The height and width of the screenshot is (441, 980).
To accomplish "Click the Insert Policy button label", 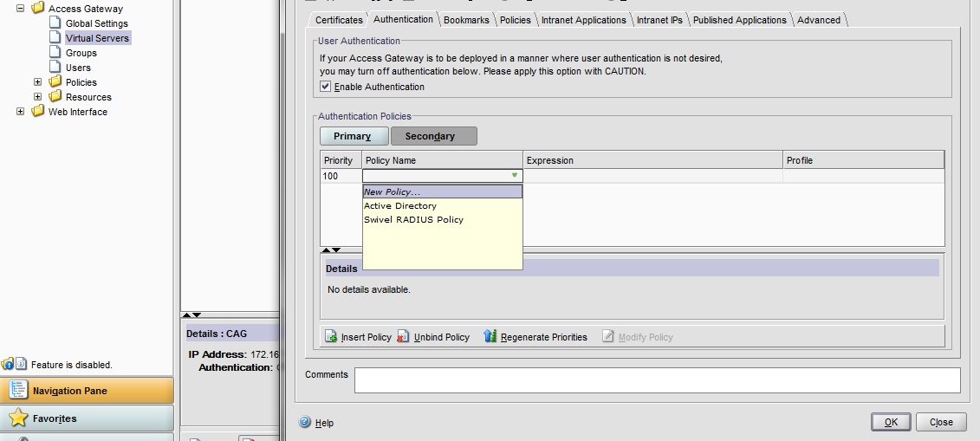I will click(x=367, y=337).
